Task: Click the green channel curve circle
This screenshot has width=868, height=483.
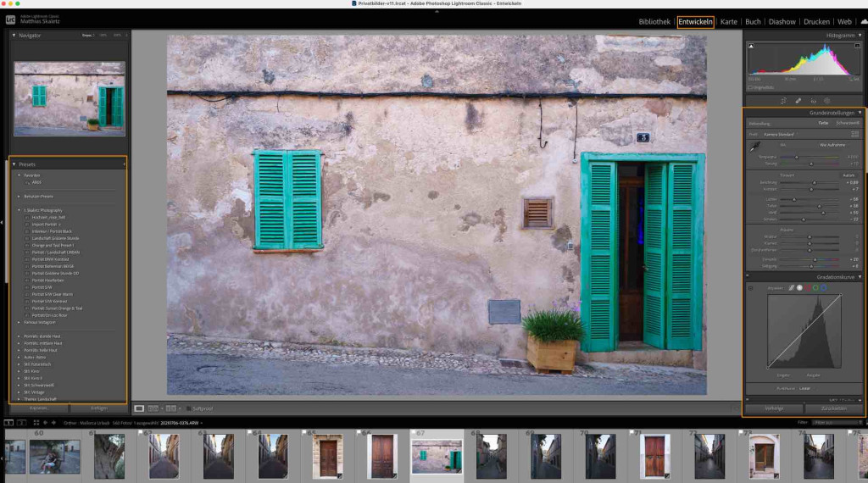Action: pos(815,288)
